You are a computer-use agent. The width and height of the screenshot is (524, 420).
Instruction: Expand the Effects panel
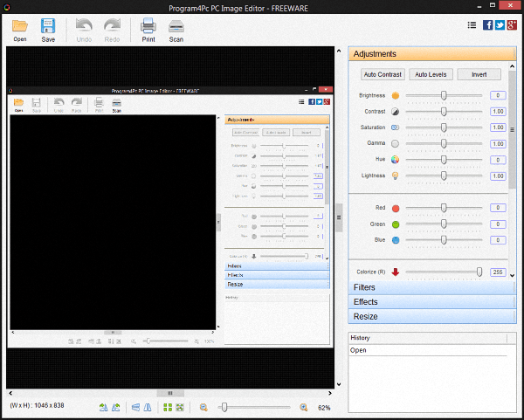tap(432, 302)
